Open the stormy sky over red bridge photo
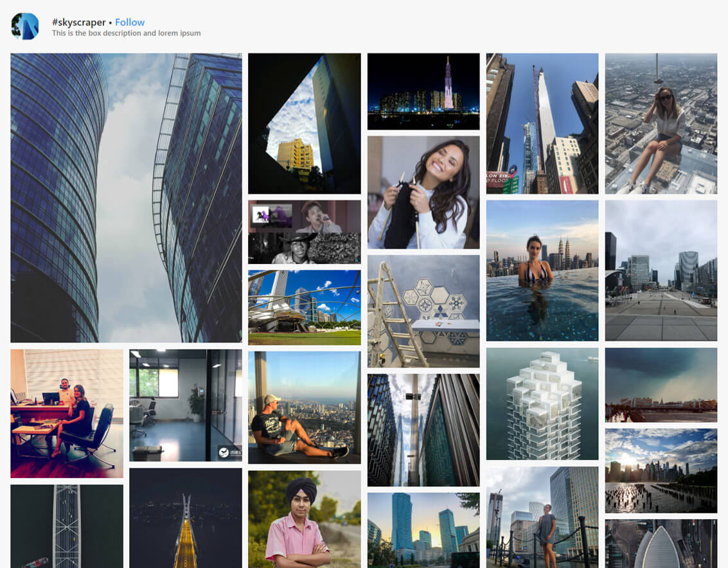The height and width of the screenshot is (568, 728). 661,385
